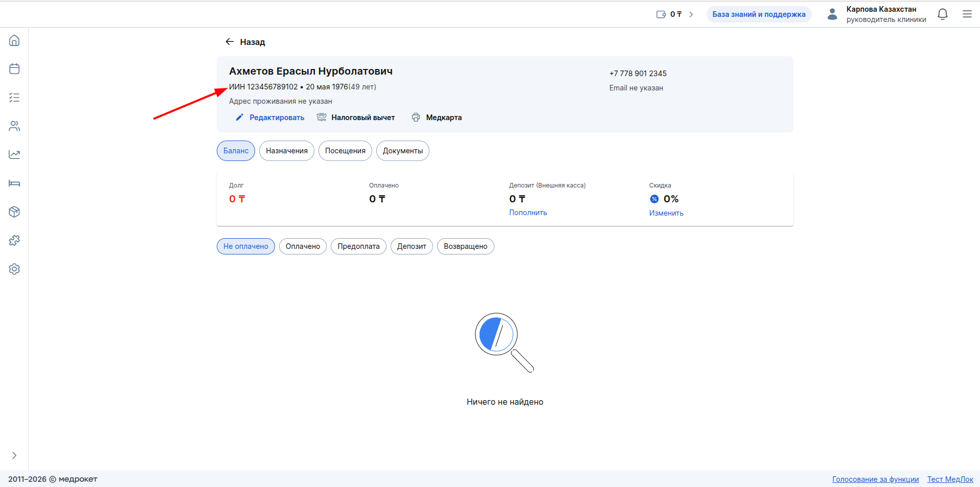The height and width of the screenshot is (487, 980).
Task: Open the warehouse box sidebar icon
Action: tap(14, 212)
